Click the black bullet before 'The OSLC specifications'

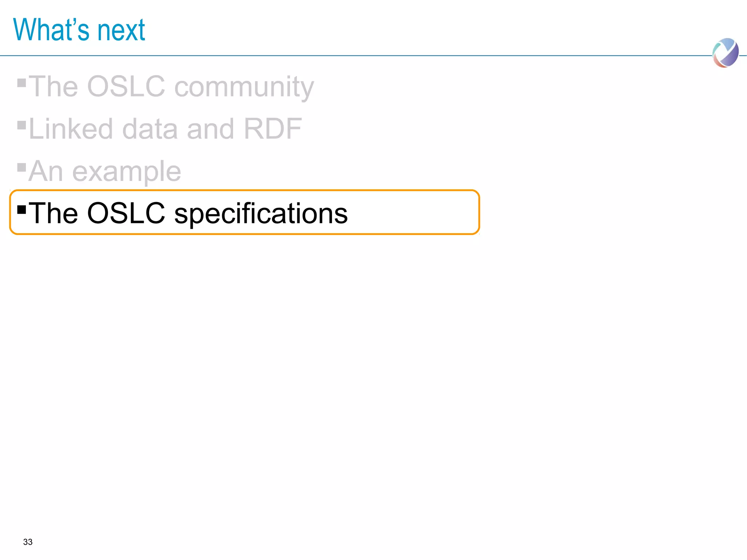coord(22,210)
